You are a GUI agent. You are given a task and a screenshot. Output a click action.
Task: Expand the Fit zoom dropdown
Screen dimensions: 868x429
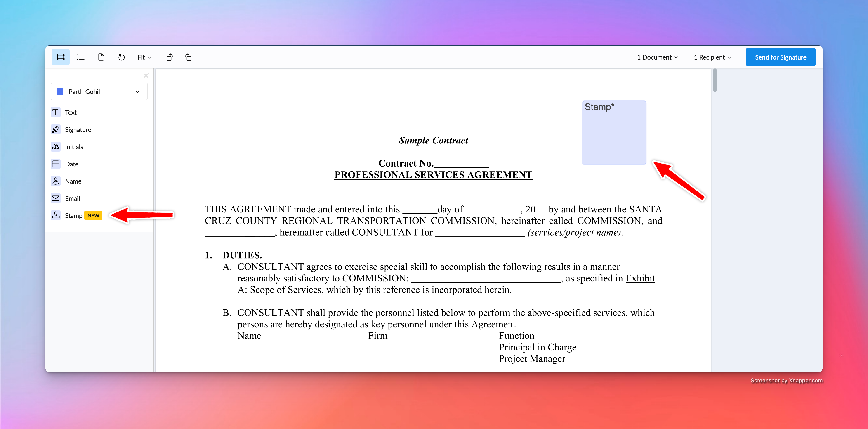click(x=144, y=57)
